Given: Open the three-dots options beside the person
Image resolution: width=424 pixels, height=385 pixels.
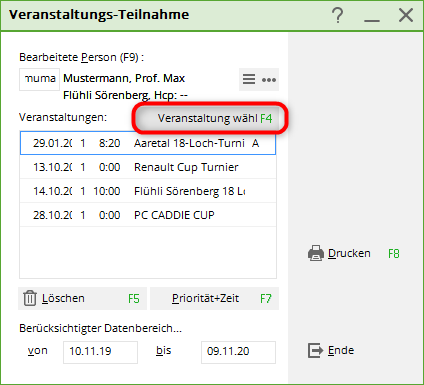Looking at the screenshot, I should 269,80.
